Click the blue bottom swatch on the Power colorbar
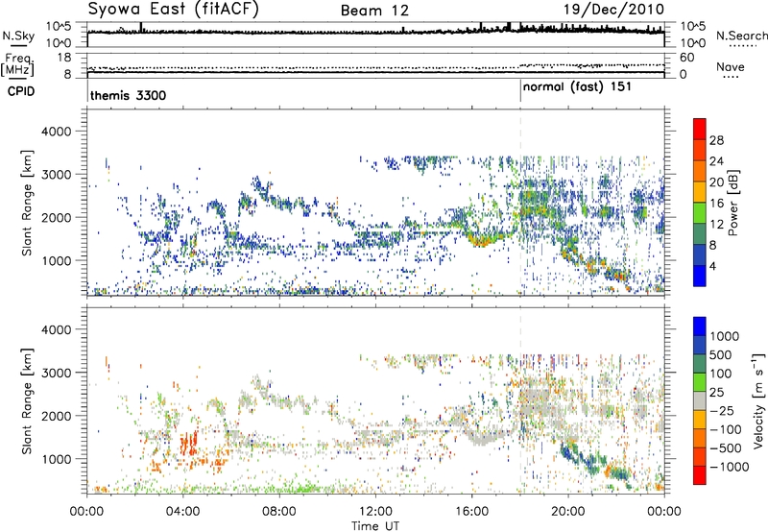Viewport: 768px width, 532px height. pos(700,276)
